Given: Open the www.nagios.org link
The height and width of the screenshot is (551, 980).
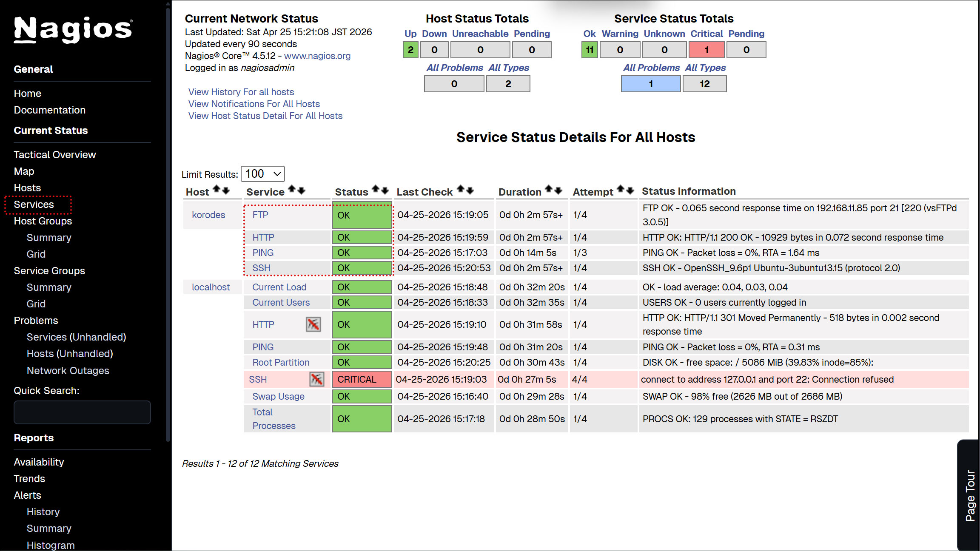Looking at the screenshot, I should tap(317, 56).
